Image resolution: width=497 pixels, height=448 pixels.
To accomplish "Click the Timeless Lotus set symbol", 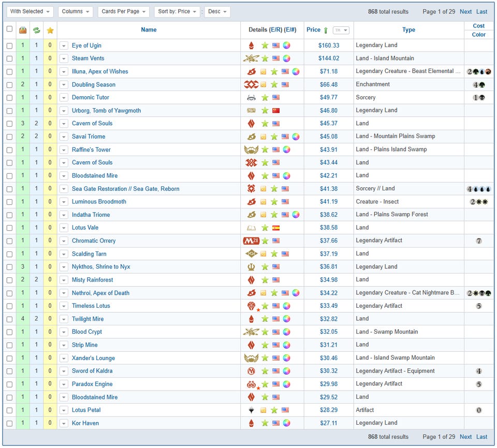I will (252, 306).
